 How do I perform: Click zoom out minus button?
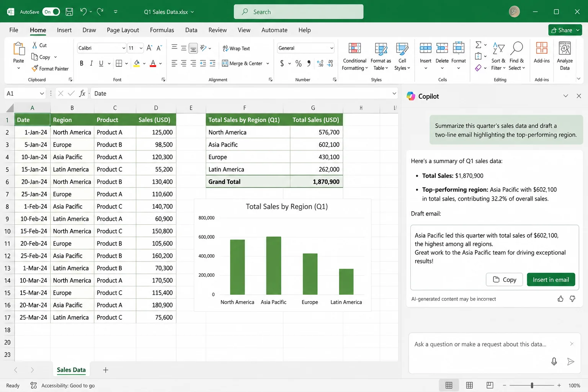(505, 385)
